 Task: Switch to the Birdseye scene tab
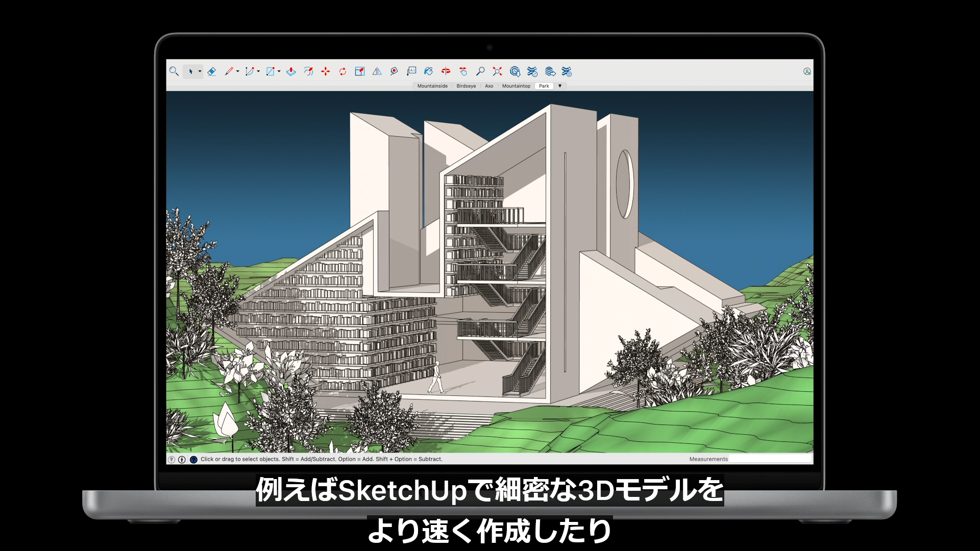(x=466, y=86)
